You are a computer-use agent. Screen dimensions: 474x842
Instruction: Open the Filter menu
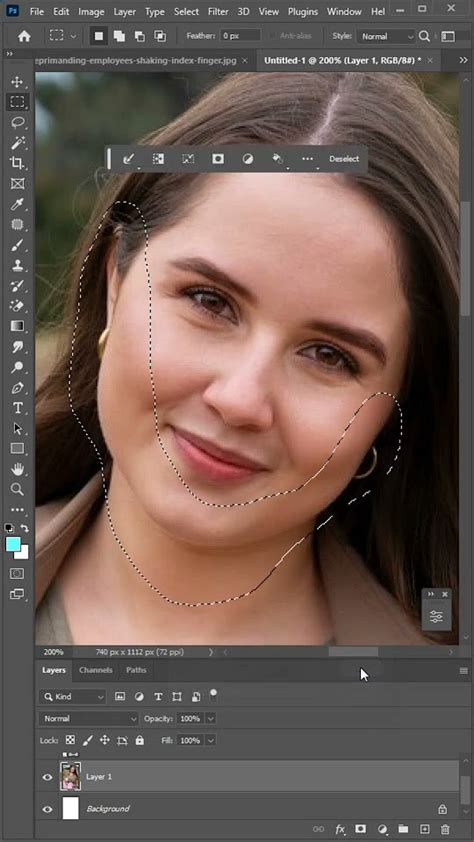[x=218, y=11]
